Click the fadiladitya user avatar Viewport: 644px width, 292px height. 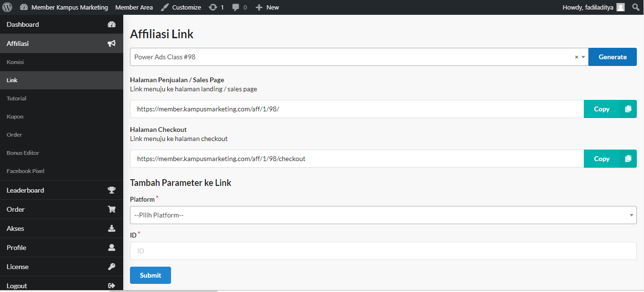[x=621, y=7]
